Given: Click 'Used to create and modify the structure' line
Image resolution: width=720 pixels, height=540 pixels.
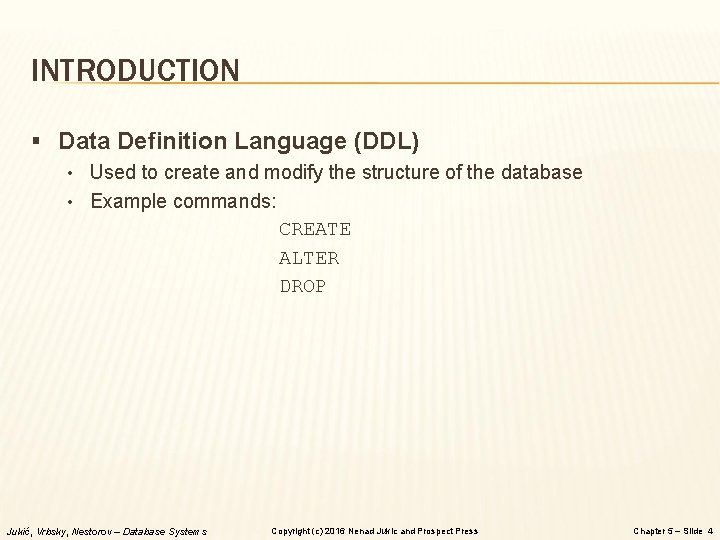Looking at the screenshot, I should (x=336, y=173).
